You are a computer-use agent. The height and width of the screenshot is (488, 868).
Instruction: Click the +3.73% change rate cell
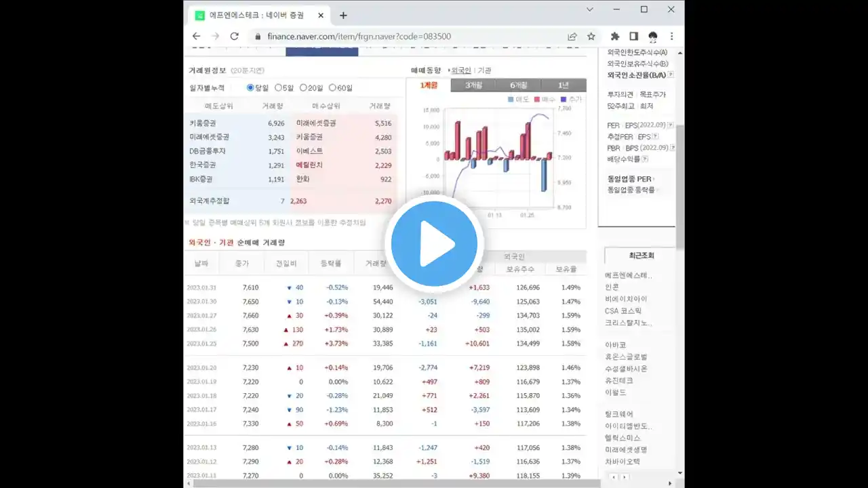[336, 343]
